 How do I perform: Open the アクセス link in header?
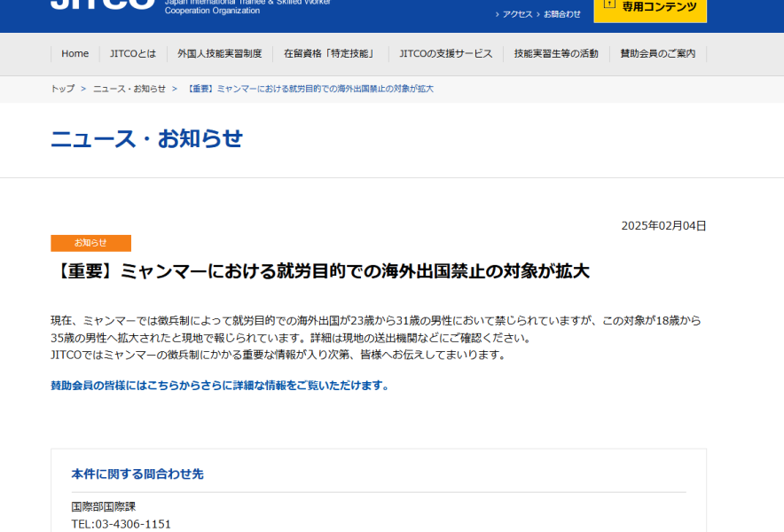(517, 14)
